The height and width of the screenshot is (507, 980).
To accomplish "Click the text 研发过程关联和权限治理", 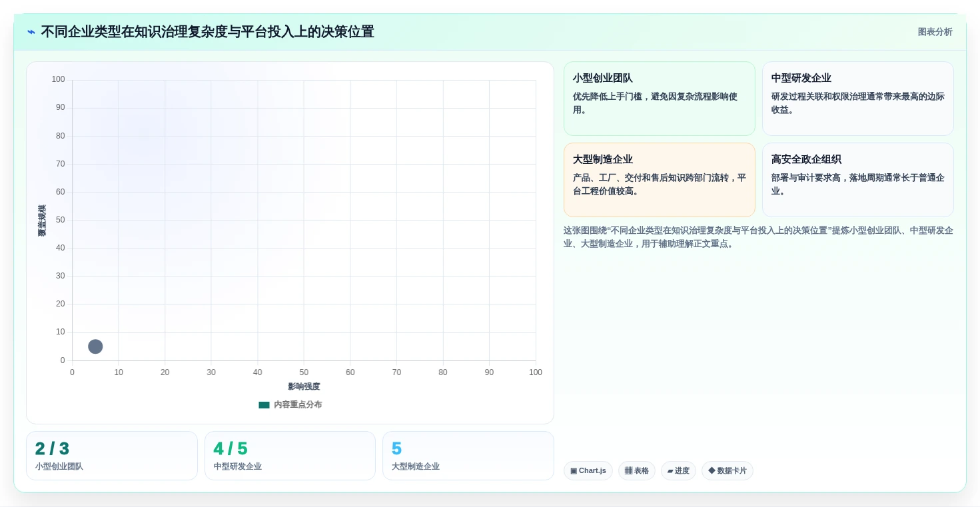I will pos(819,97).
